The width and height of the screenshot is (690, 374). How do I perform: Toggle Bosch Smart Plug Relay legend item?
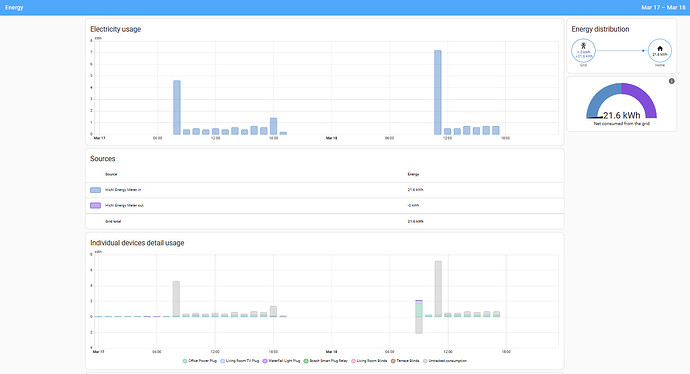click(x=326, y=361)
